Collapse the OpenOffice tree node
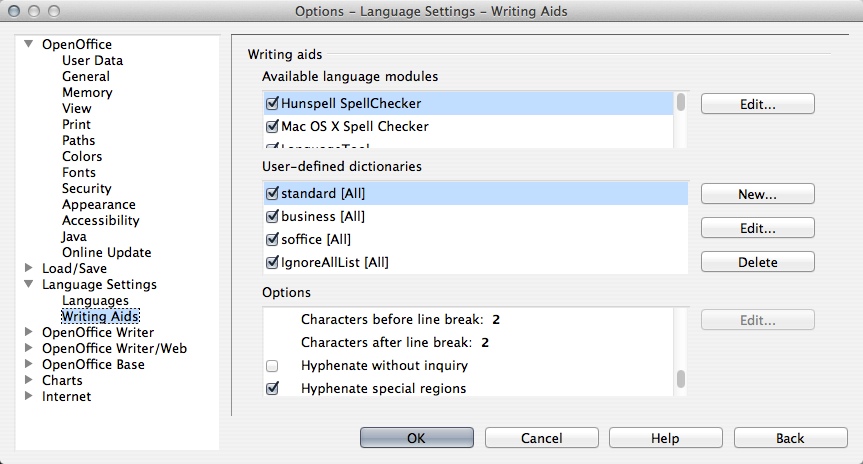 28,44
